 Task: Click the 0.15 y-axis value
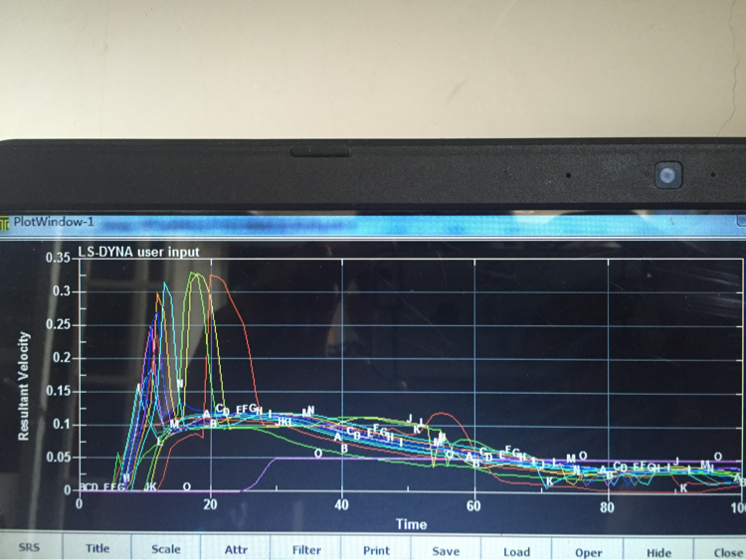pyautogui.click(x=58, y=391)
